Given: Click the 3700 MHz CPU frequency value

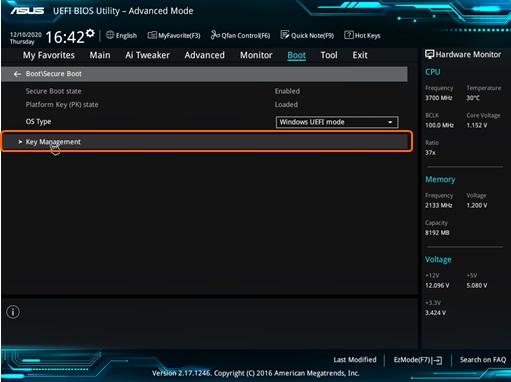Looking at the screenshot, I should [439, 98].
